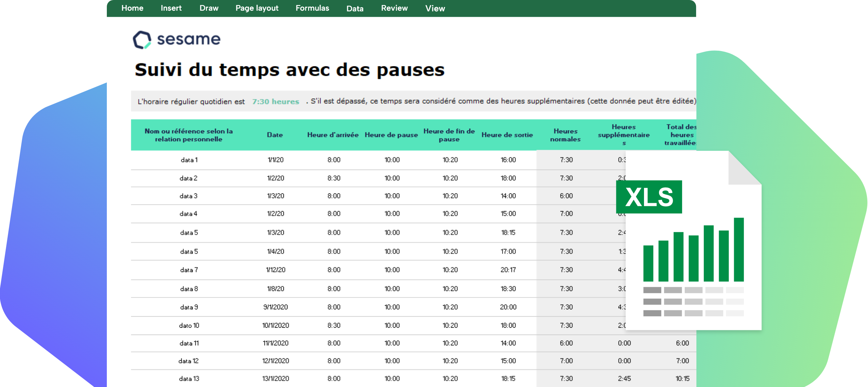Click the 'data 8' name cell
This screenshot has height=387, width=868.
pyautogui.click(x=189, y=289)
